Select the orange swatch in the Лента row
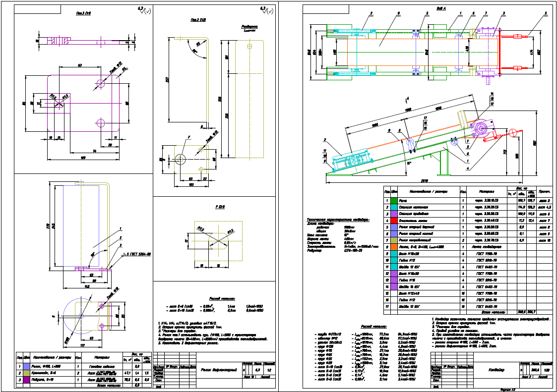 (x=394, y=247)
